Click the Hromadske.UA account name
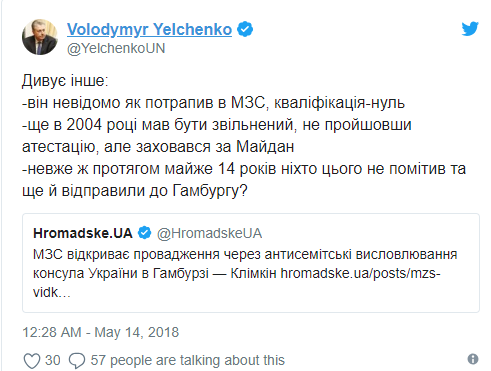491x371 pixels. tap(83, 233)
